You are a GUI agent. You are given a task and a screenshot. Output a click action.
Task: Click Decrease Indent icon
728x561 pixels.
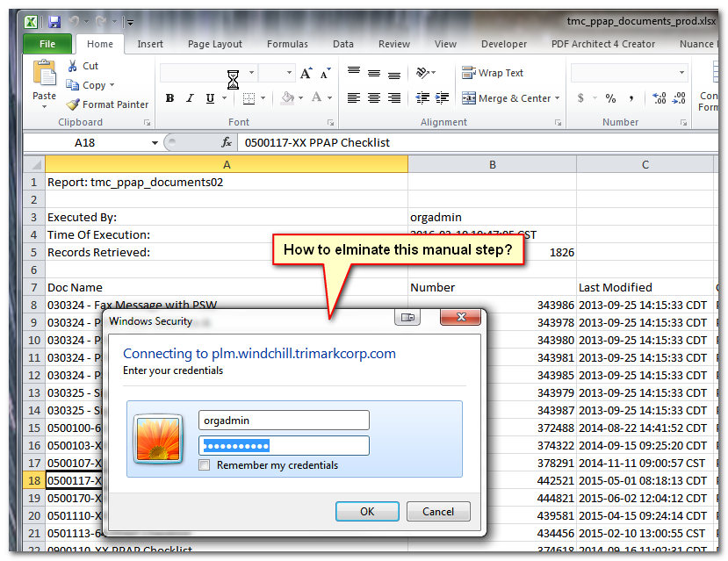click(422, 98)
